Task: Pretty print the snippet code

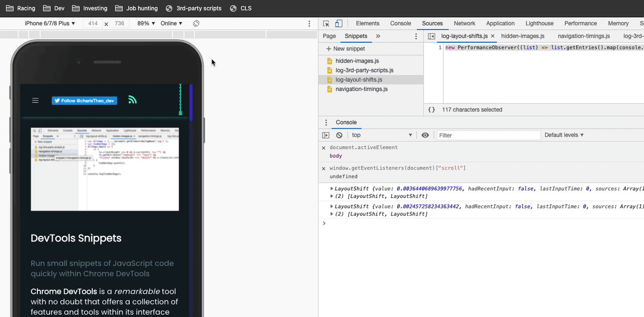Action: [431, 110]
